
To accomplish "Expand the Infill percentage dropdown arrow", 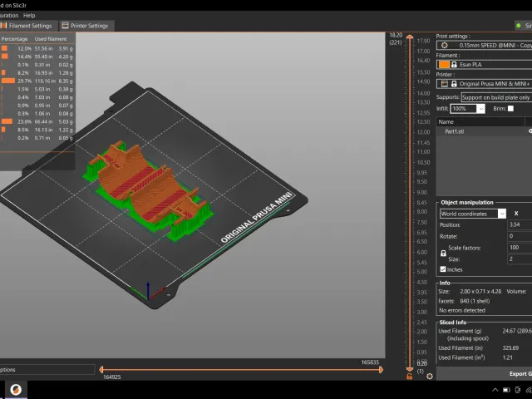I will tap(480, 109).
